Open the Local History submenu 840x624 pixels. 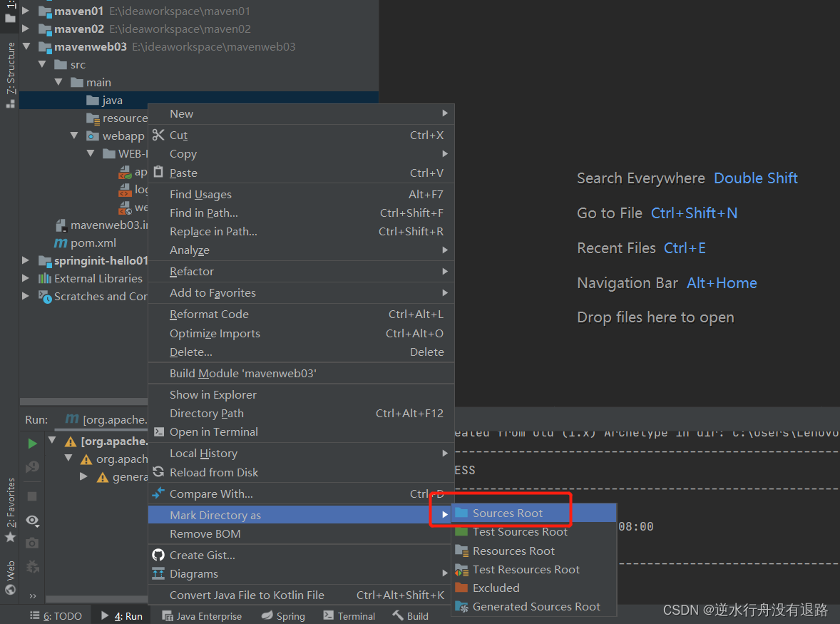[x=301, y=453]
